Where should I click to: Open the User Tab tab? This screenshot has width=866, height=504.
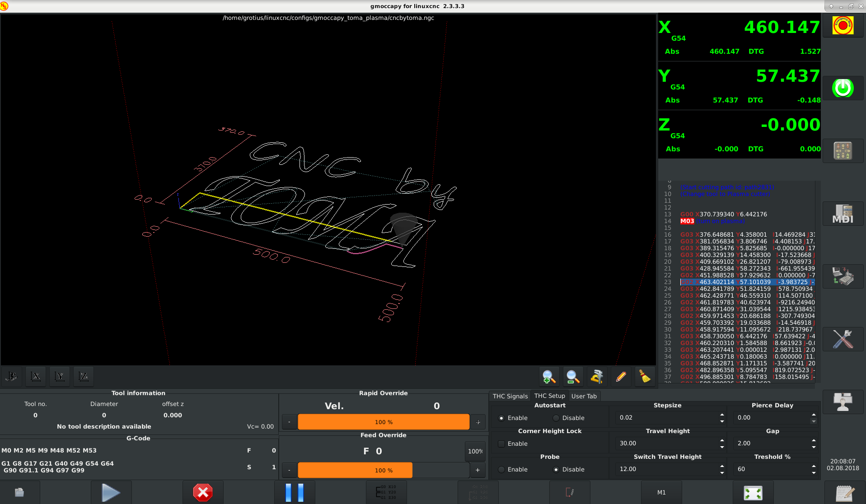[584, 396]
